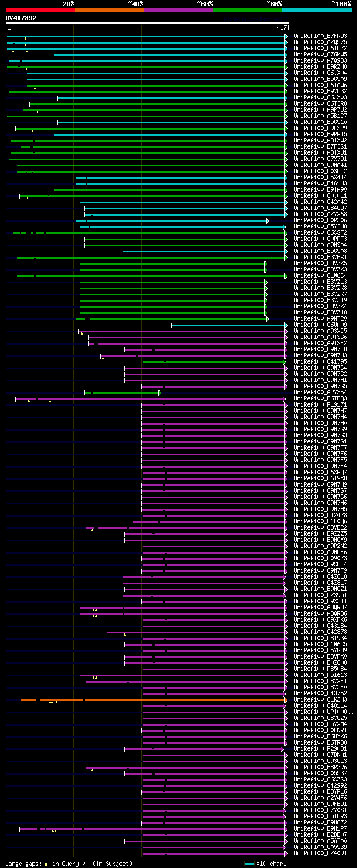Viewport: 357px width, 868px height.
Task: Click the purple ~60% identity legend segment
Action: click(x=178, y=10)
